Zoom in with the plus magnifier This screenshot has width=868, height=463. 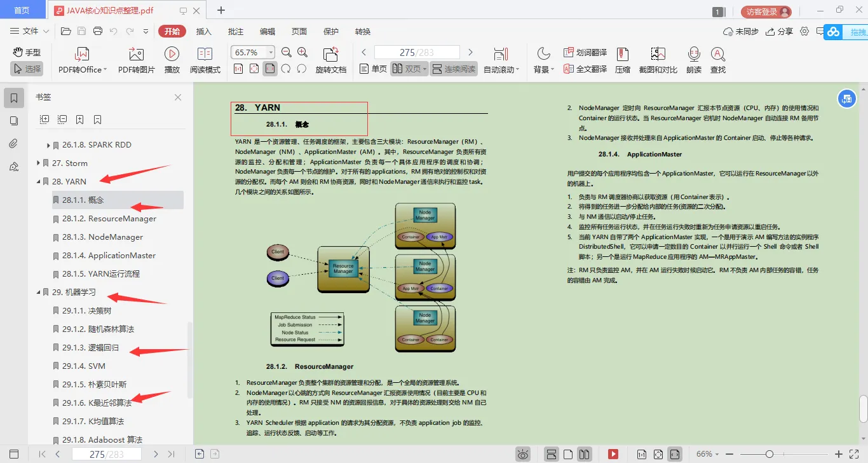[x=302, y=53]
